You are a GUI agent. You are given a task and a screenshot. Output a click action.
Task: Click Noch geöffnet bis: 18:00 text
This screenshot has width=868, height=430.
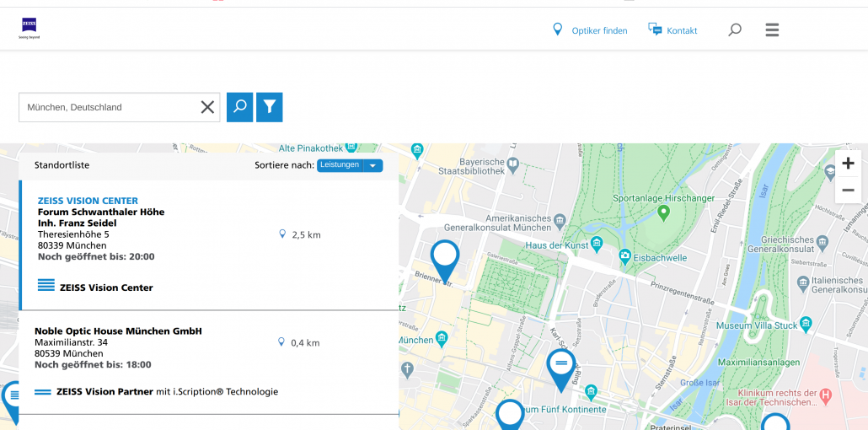point(93,364)
